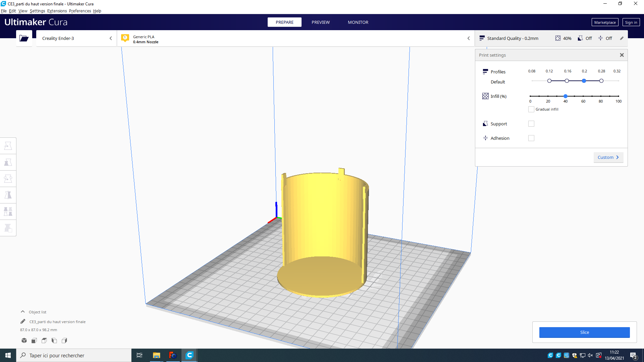
Task: Open the Per Model Settings tool
Action: click(x=8, y=212)
